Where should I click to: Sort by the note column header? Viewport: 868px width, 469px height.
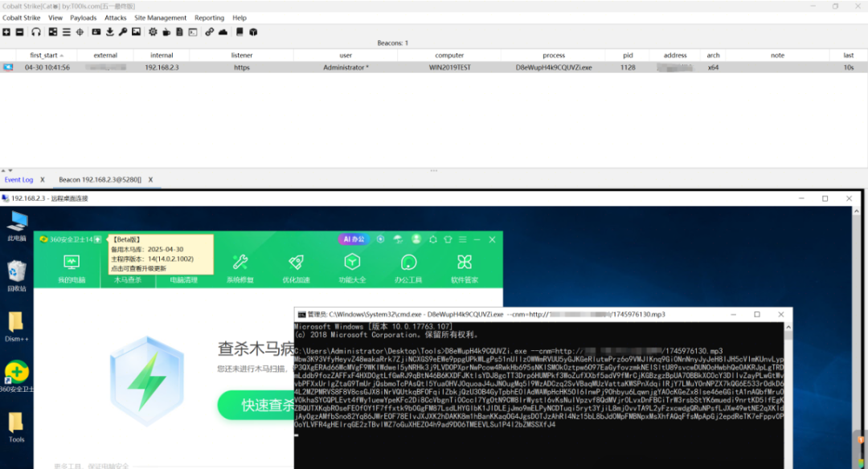[x=778, y=55]
